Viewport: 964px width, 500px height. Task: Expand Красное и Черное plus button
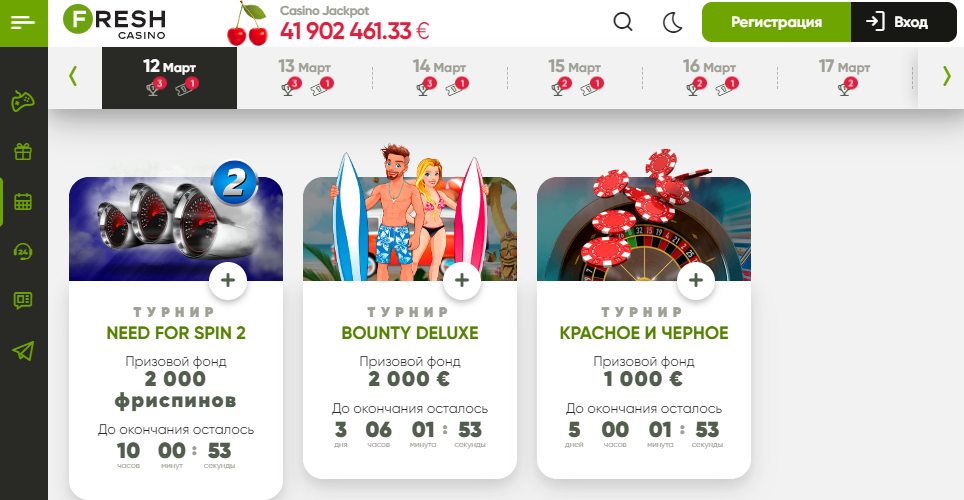[696, 280]
